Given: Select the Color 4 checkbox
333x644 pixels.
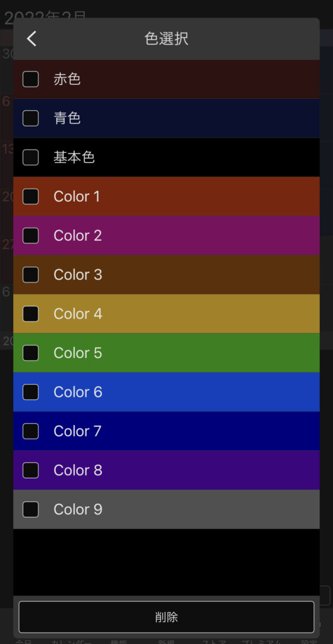Looking at the screenshot, I should [x=31, y=314].
